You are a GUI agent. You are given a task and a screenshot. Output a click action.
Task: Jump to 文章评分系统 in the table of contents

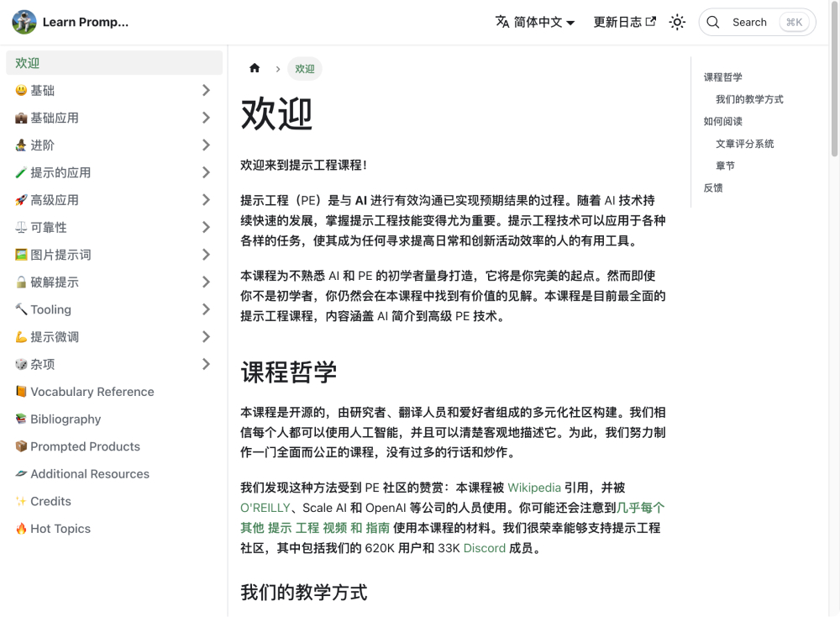(x=744, y=143)
